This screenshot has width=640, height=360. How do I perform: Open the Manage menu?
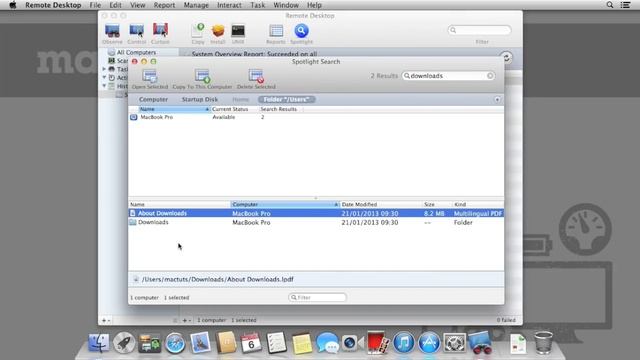(x=196, y=5)
